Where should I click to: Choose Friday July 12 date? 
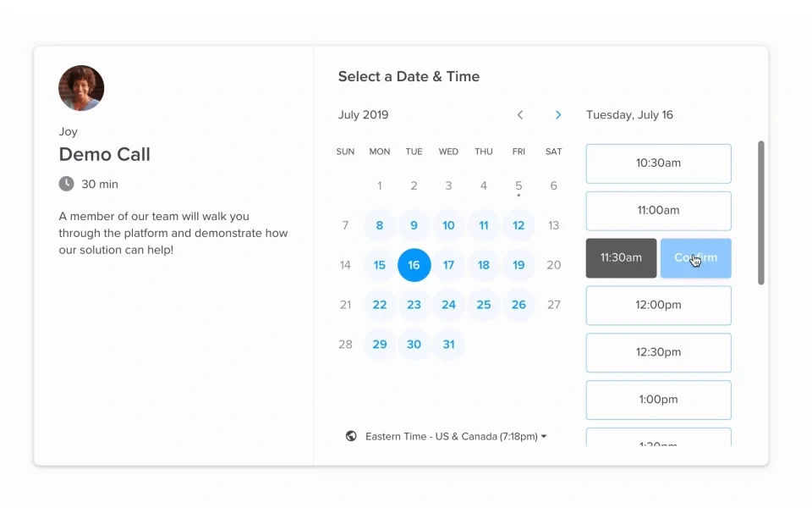coord(518,225)
